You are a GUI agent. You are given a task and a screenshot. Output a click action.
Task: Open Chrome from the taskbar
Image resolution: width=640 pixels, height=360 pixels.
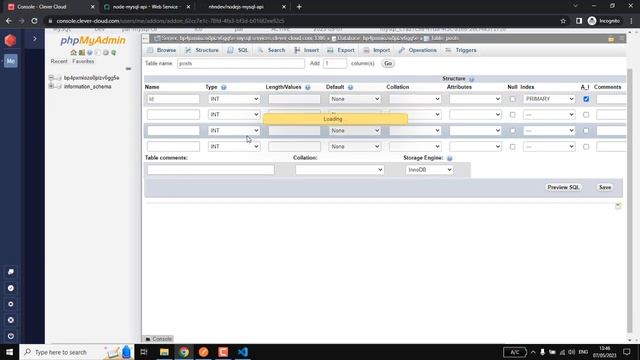184,352
